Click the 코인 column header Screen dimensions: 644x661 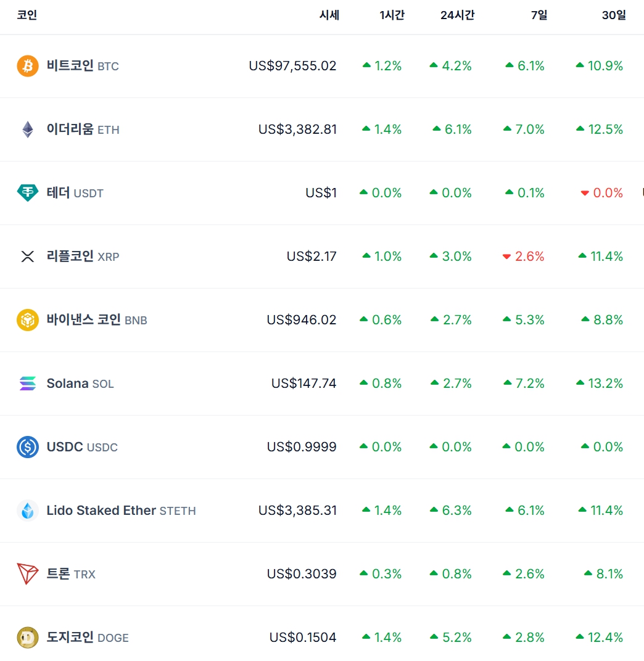(27, 15)
